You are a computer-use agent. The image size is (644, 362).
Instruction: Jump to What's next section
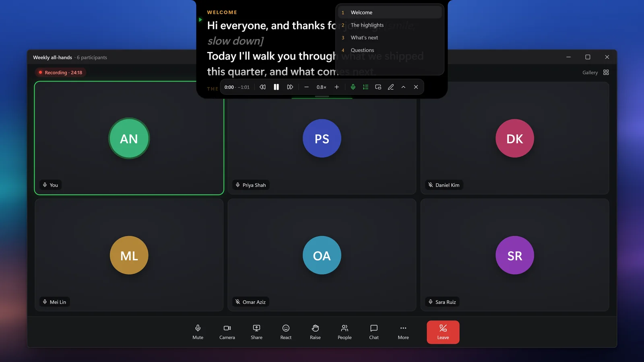tap(390, 37)
